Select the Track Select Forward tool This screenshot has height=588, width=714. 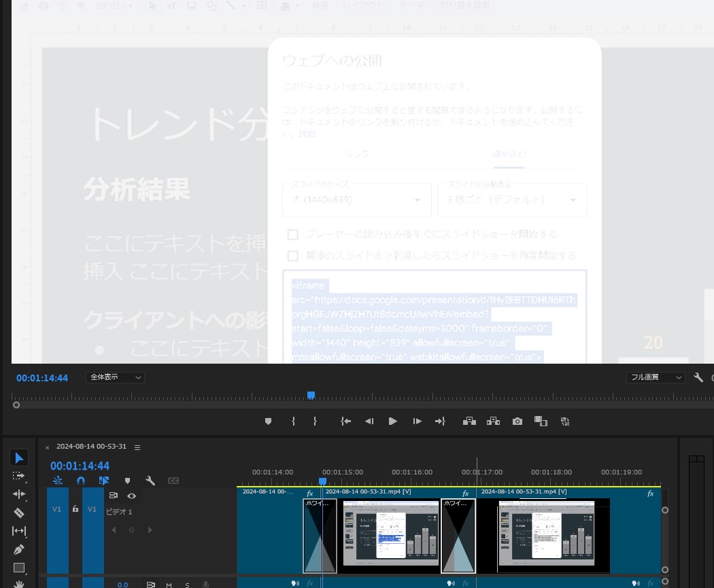click(x=19, y=476)
